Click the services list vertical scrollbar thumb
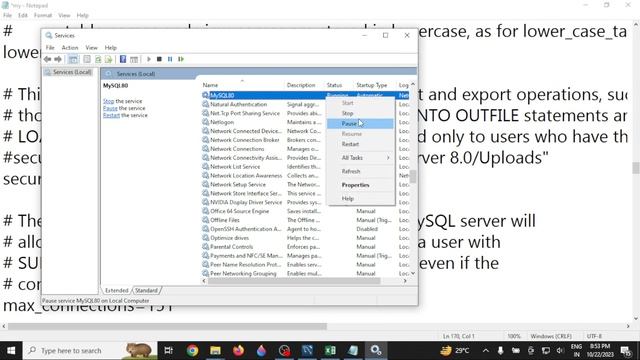This screenshot has height=360, width=640. (413, 176)
